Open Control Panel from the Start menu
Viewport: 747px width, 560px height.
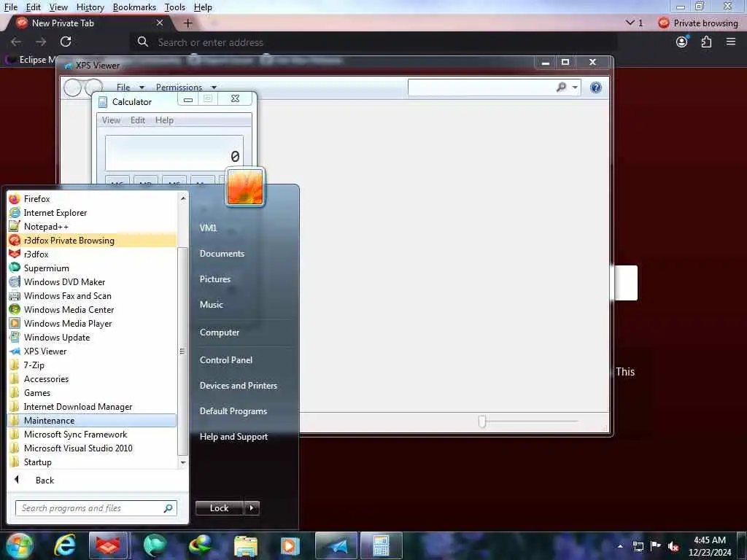(226, 360)
